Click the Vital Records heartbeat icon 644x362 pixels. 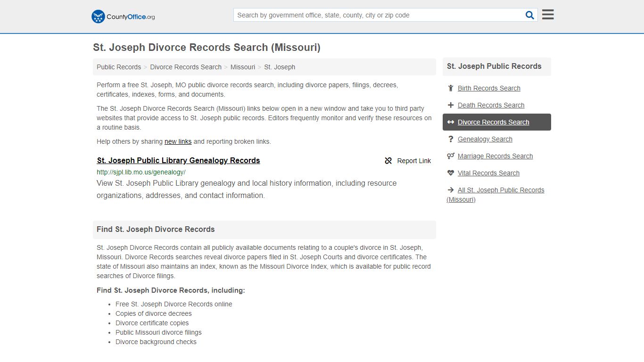coord(451,173)
